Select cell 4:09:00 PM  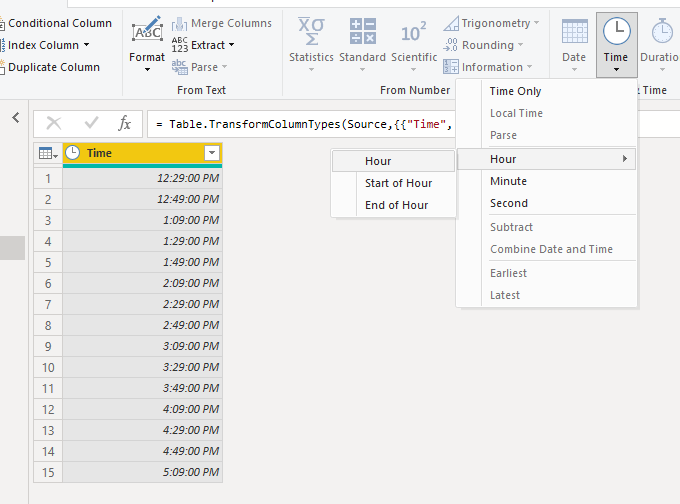[142, 409]
